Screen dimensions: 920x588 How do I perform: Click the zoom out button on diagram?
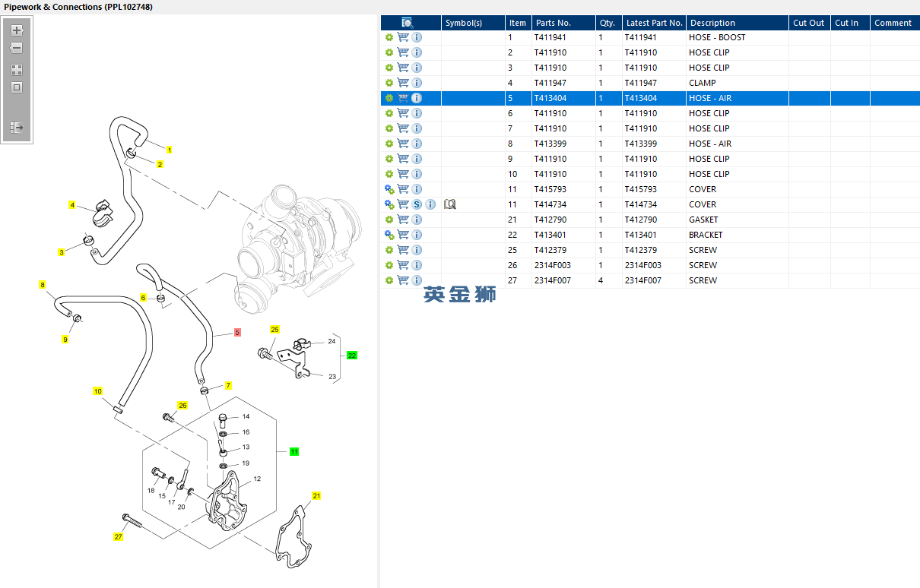pos(17,49)
